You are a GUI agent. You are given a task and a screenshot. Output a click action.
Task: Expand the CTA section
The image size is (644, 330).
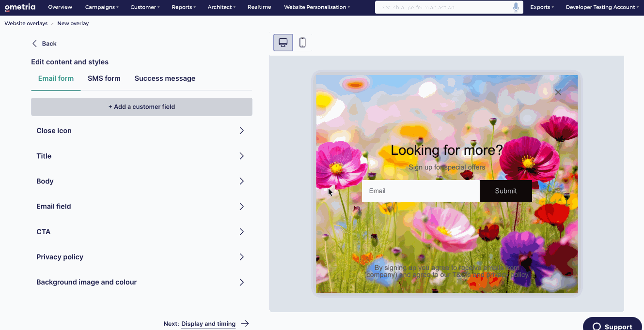pyautogui.click(x=141, y=232)
